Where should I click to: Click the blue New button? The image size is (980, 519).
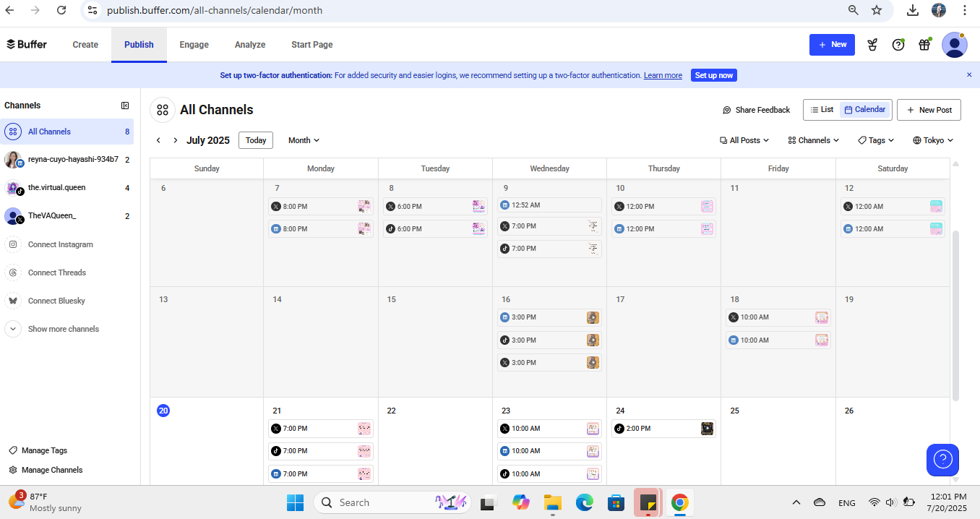point(832,45)
